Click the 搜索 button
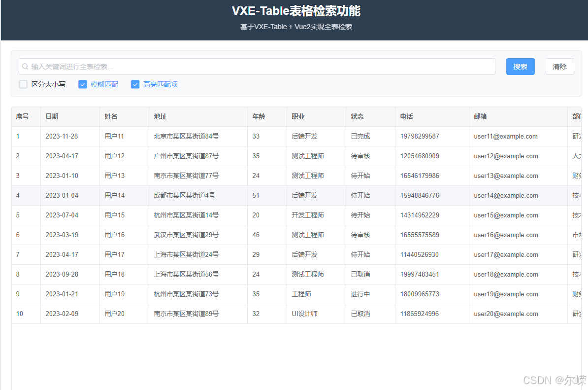588x390 pixels. [520, 66]
